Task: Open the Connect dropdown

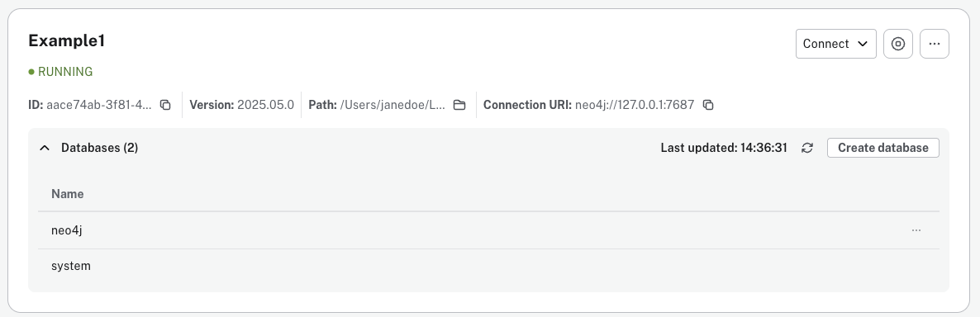Action: click(x=836, y=44)
